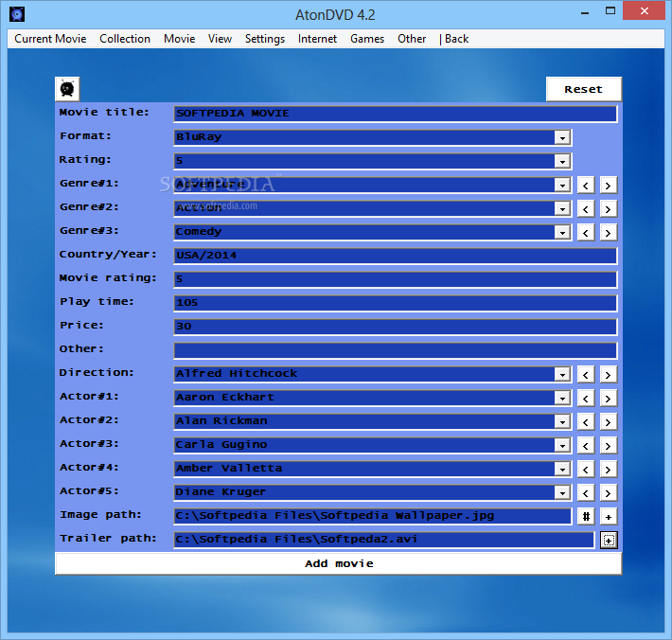The width and height of the screenshot is (672, 640).
Task: Click the Back menu item
Action: coord(454,39)
